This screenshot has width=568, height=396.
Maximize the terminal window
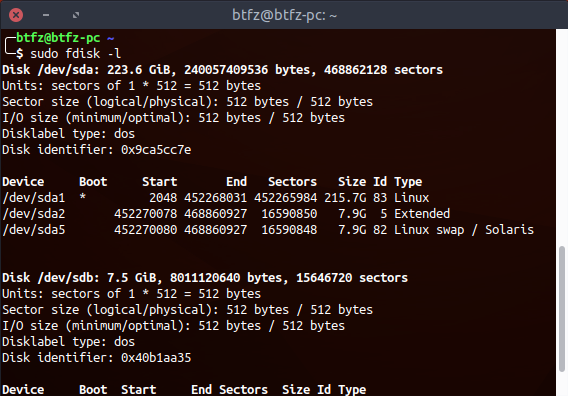[x=76, y=15]
